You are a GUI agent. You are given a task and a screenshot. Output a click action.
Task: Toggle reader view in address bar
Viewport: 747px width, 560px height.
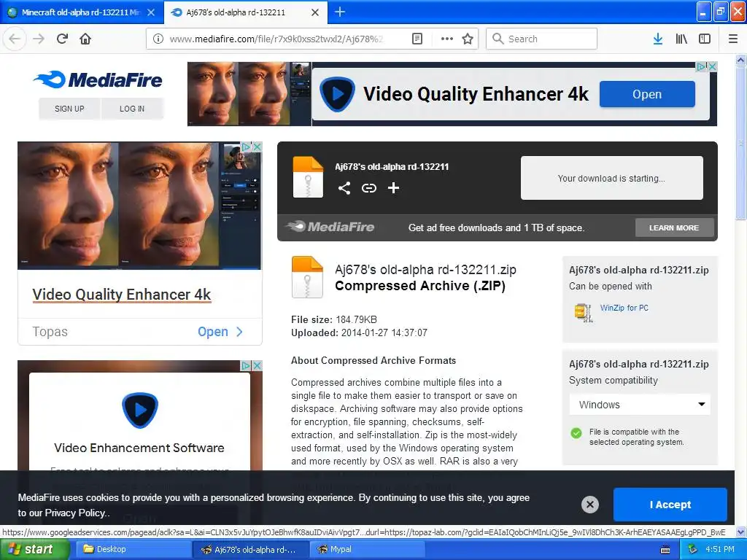pos(417,39)
